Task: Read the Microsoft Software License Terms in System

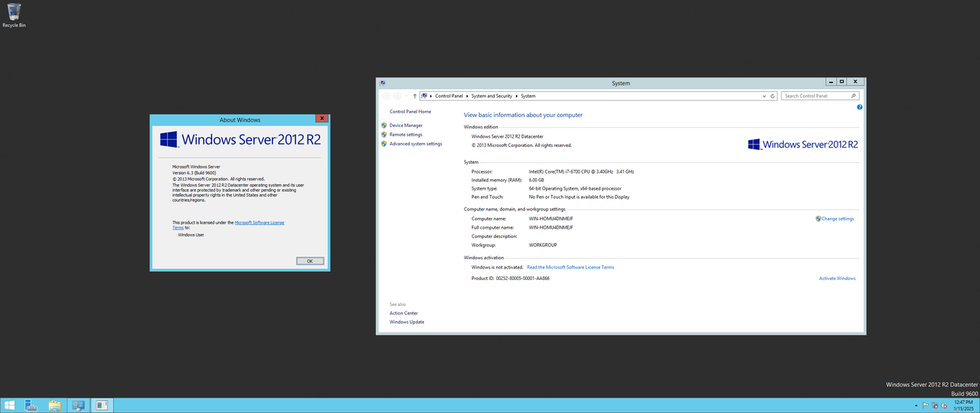Action: [570, 267]
